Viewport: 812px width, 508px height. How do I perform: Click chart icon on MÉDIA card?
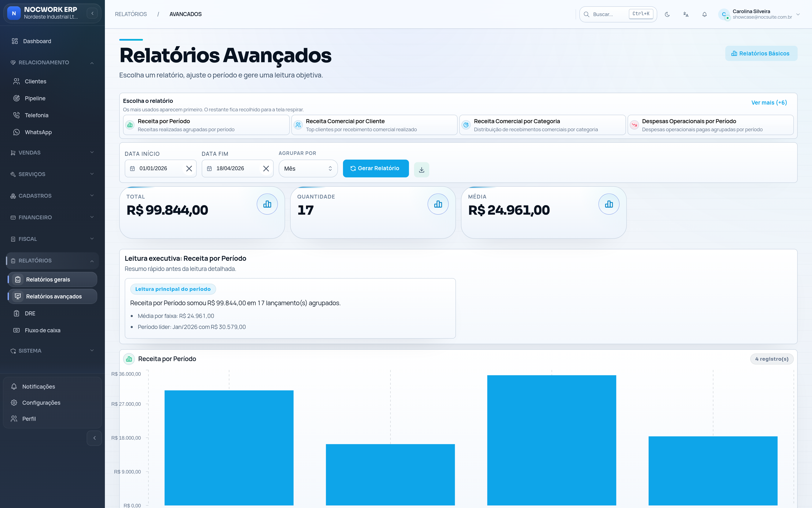pyautogui.click(x=609, y=204)
